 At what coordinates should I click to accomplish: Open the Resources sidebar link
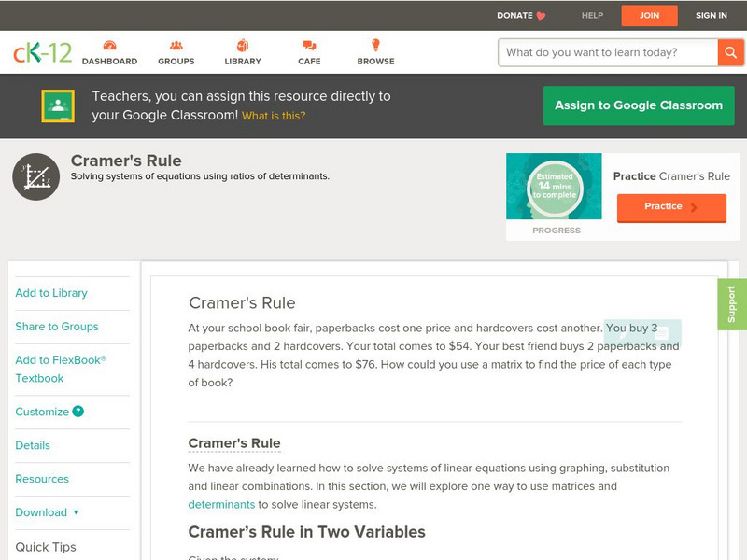coord(42,479)
